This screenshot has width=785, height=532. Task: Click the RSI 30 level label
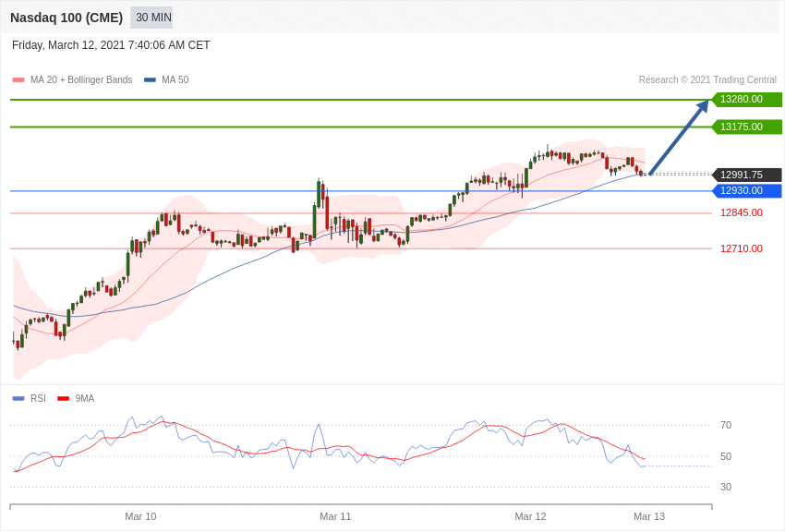(726, 487)
